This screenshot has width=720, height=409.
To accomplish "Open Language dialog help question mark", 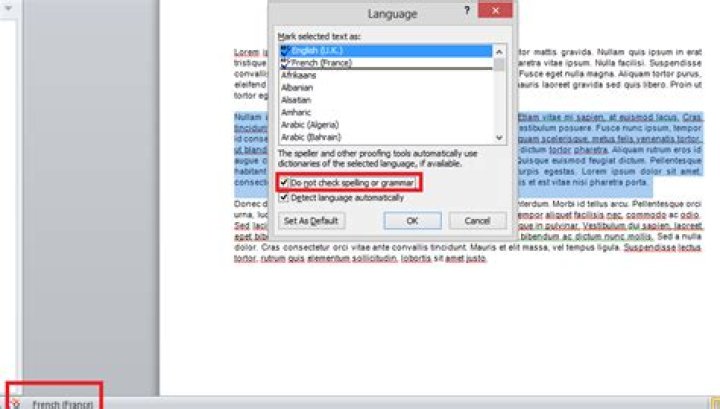I will pyautogui.click(x=467, y=11).
